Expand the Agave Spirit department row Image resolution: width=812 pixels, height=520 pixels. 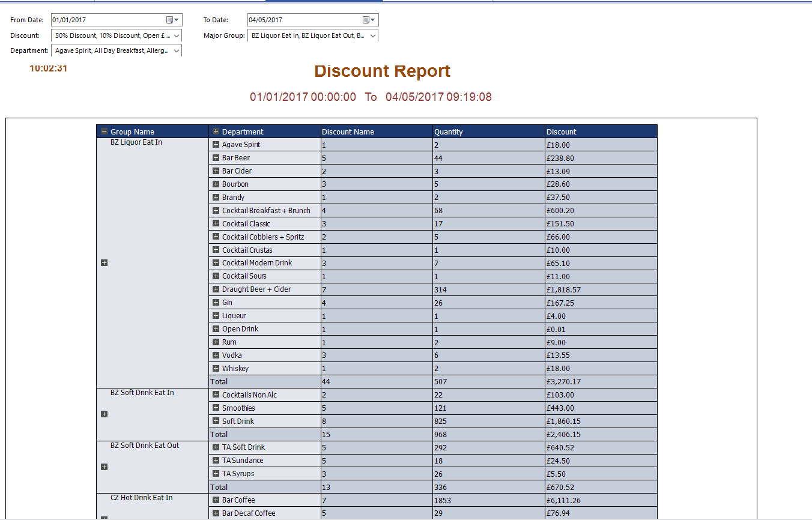click(x=216, y=144)
